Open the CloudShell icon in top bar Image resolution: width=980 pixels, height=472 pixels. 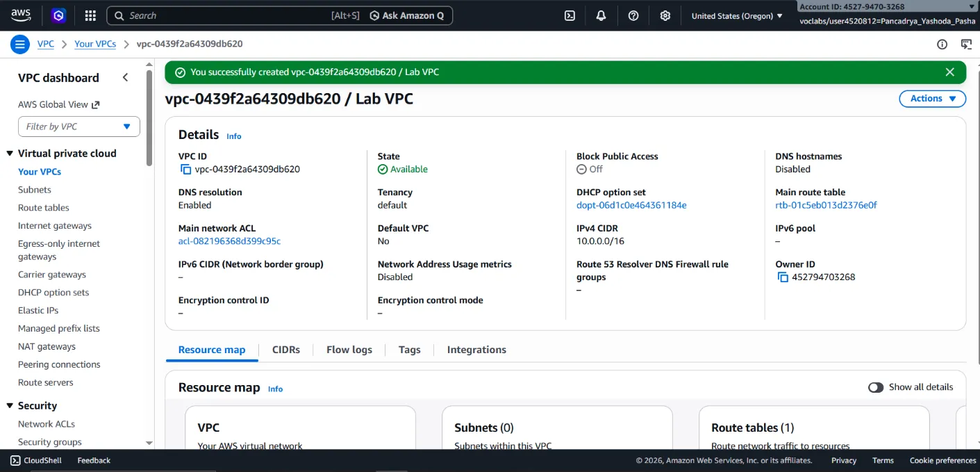pos(570,15)
